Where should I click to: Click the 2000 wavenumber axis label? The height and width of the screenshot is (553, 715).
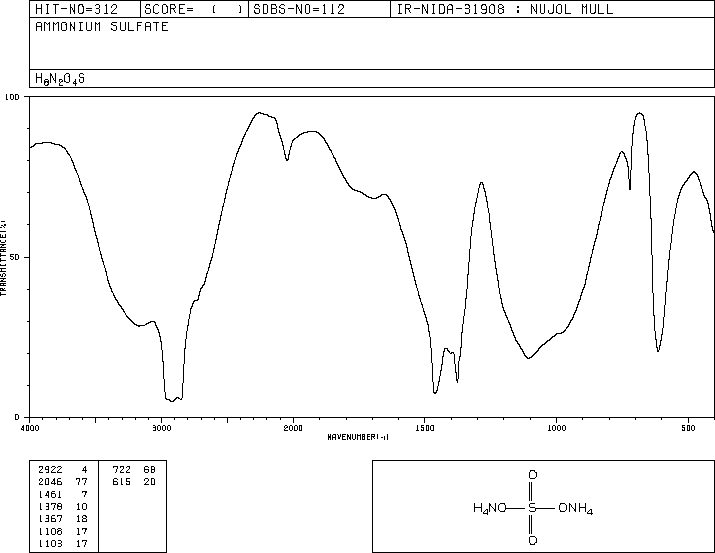click(x=293, y=428)
